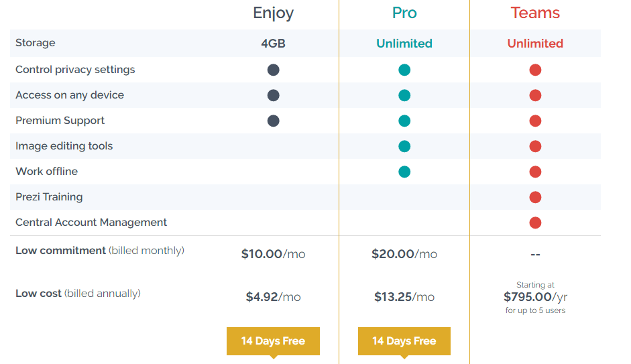This screenshot has width=631, height=364.
Task: Click the Pro plan 14 Days Free button
Action: click(x=404, y=341)
